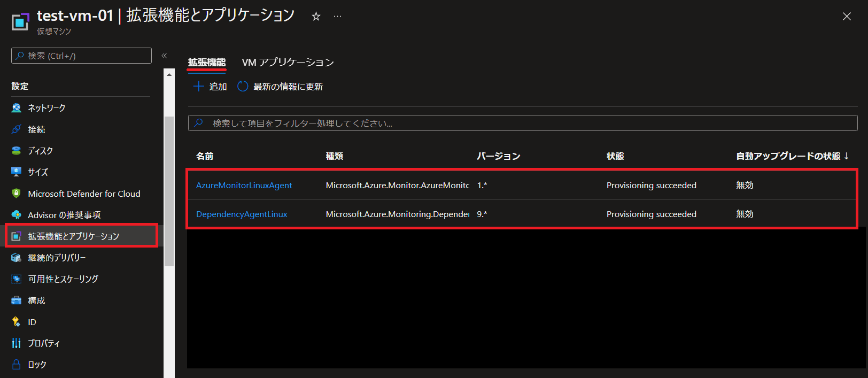Click 最新の情報に更新 button label
This screenshot has height=378, width=868.
click(x=288, y=87)
